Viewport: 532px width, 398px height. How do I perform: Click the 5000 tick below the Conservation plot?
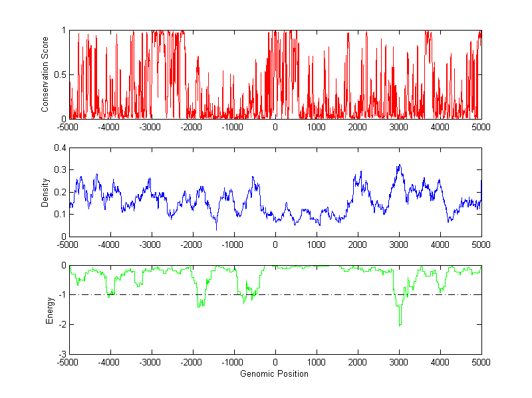coord(481,127)
